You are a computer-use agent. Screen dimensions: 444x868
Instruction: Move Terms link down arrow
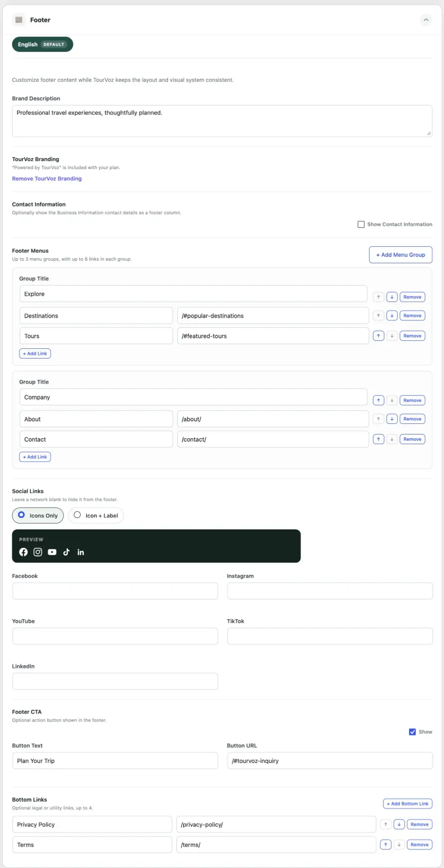click(x=399, y=845)
